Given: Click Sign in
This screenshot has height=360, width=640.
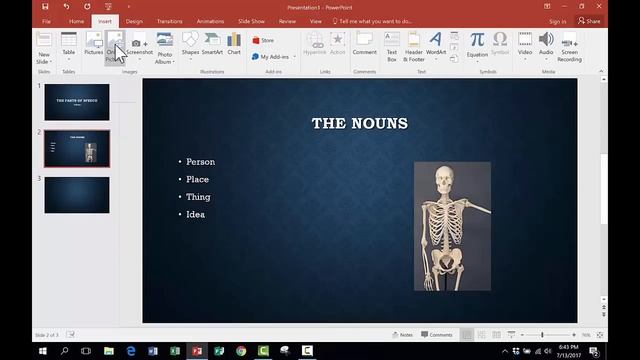Looking at the screenshot, I should click(x=558, y=21).
